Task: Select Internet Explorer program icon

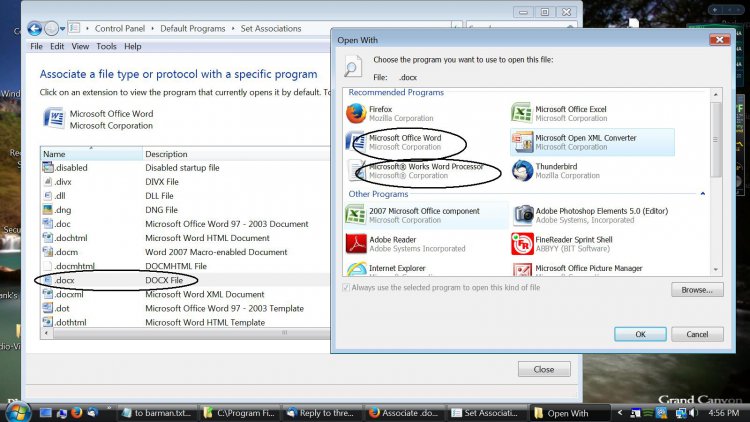Action: tap(356, 269)
